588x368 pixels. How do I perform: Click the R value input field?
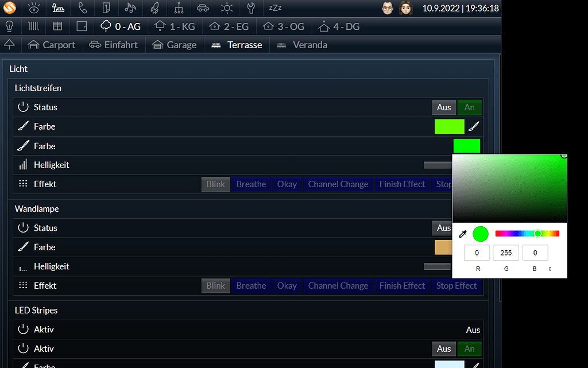coord(477,253)
